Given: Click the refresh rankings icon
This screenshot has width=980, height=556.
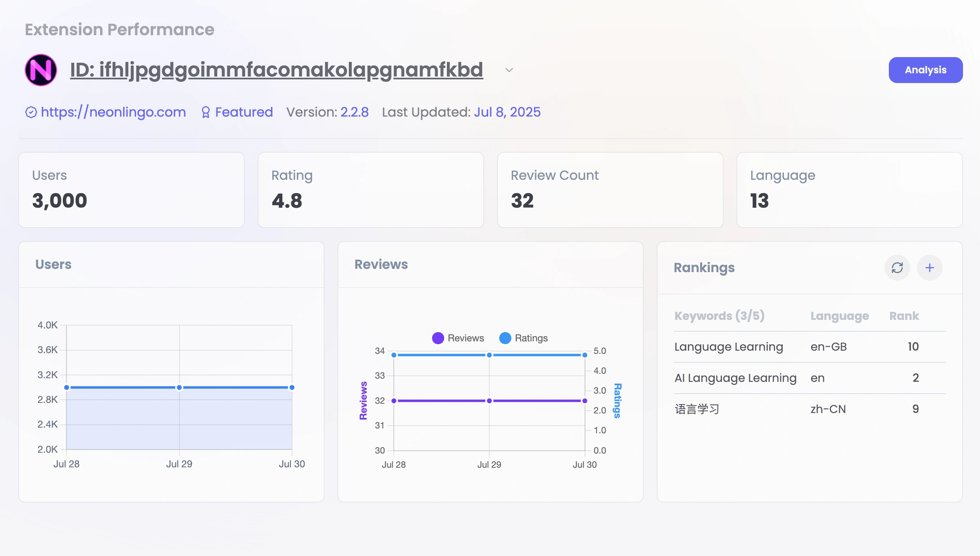Looking at the screenshot, I should pyautogui.click(x=897, y=268).
